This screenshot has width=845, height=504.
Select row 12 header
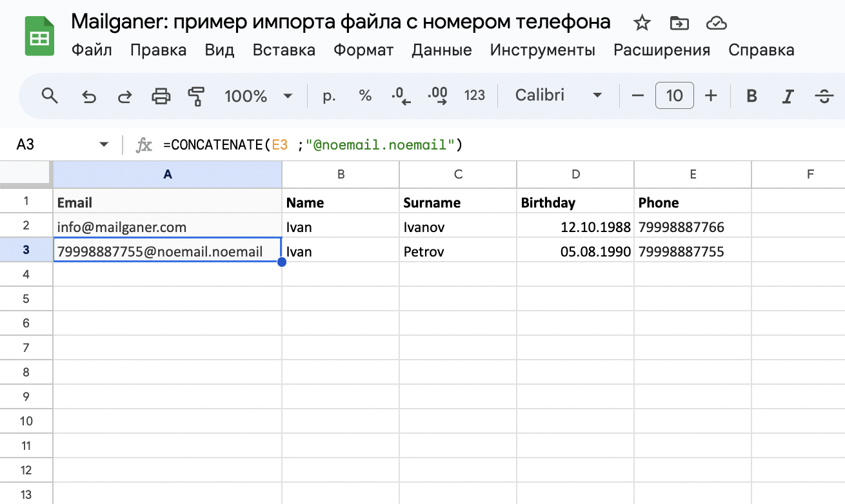coord(26,470)
